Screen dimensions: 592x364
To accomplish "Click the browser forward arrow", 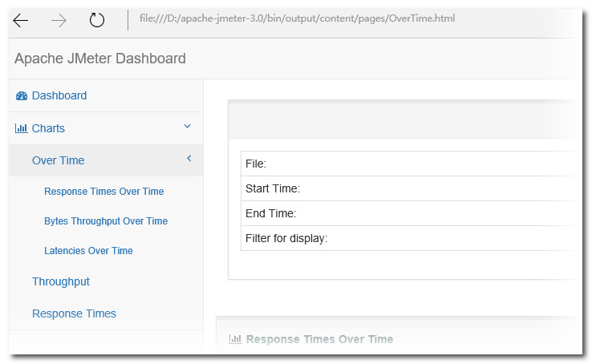I will click(x=59, y=20).
